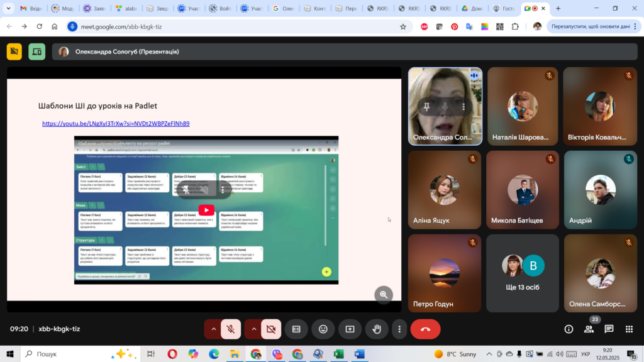Open Excel from the taskbar
The image size is (644, 362).
[339, 354]
